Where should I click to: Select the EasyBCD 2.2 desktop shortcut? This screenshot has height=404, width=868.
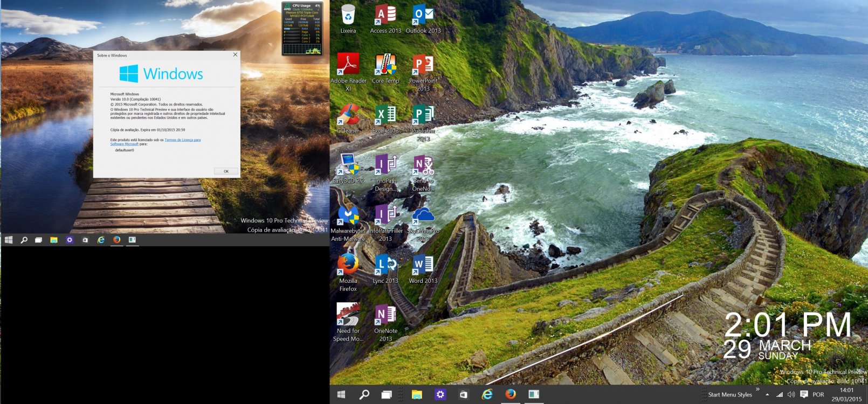(x=348, y=170)
